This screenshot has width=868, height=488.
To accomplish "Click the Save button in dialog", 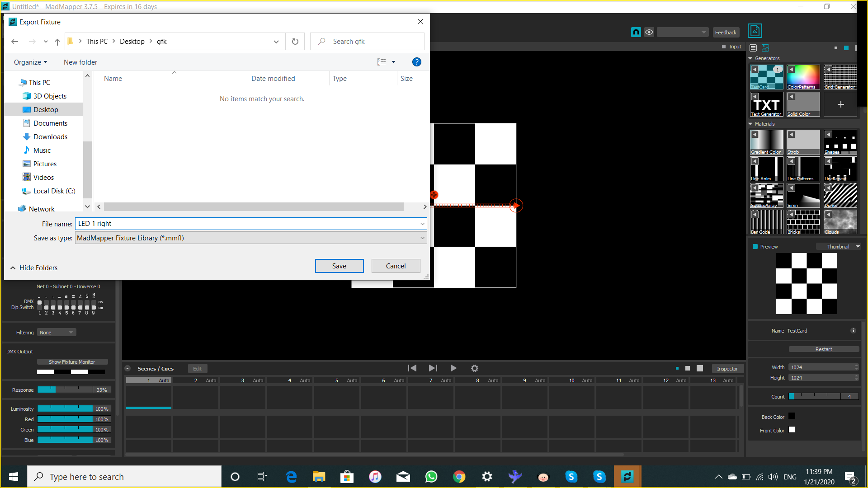I will click(339, 266).
